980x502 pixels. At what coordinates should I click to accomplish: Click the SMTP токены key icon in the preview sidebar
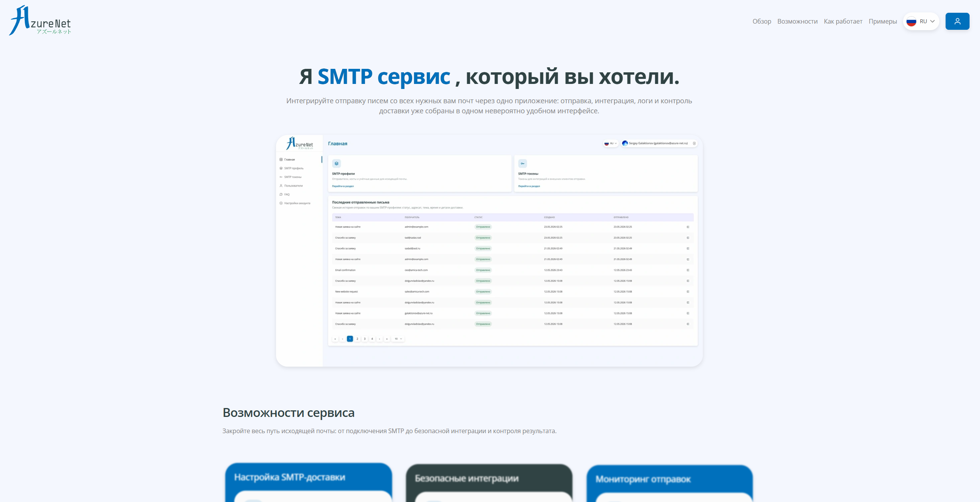tap(281, 177)
